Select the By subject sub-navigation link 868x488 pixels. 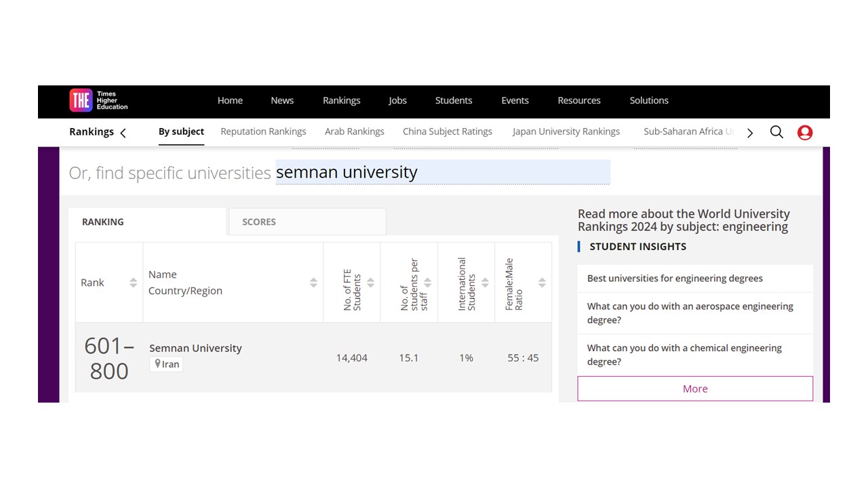click(x=181, y=131)
